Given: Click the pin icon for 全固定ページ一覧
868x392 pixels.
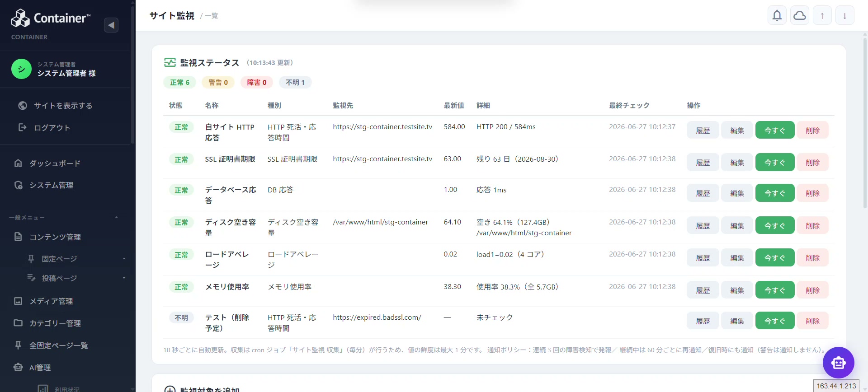Looking at the screenshot, I should pos(18,345).
